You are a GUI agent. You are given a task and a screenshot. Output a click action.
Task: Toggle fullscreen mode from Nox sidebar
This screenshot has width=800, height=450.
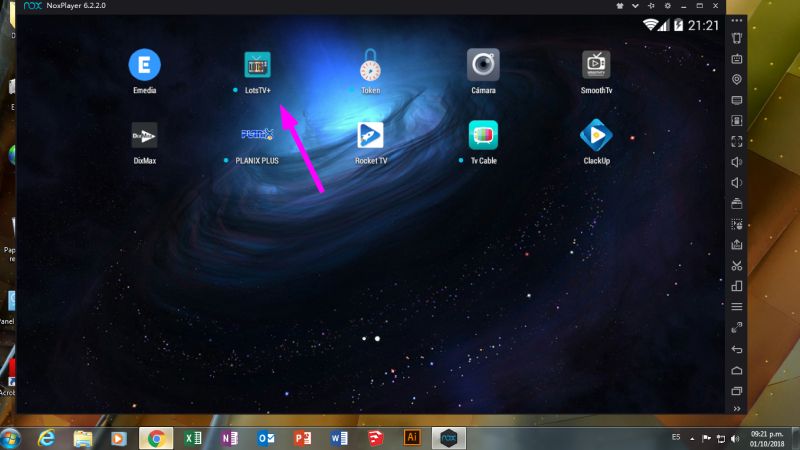pyautogui.click(x=737, y=141)
